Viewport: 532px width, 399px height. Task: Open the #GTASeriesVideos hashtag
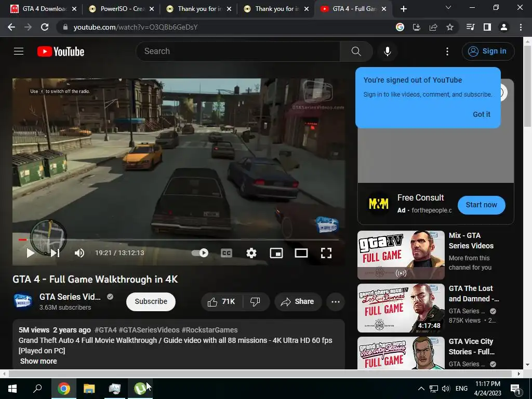tap(149, 330)
